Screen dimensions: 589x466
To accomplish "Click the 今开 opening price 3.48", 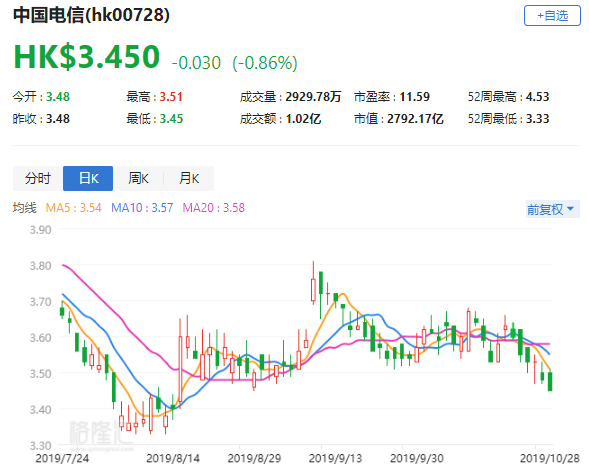I will click(58, 97).
